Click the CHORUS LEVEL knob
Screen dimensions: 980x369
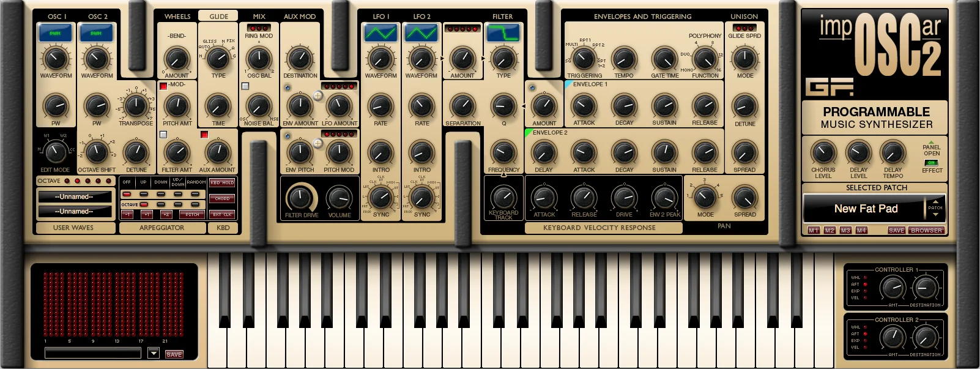pos(823,153)
